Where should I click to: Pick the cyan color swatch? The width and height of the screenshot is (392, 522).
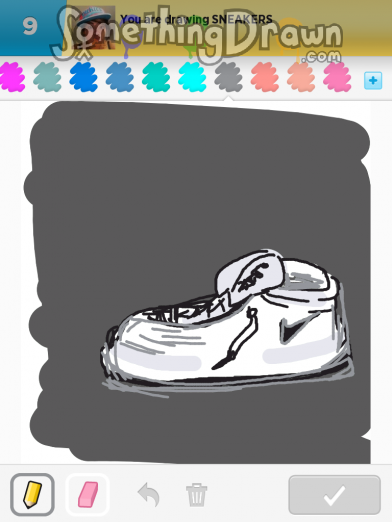point(192,77)
